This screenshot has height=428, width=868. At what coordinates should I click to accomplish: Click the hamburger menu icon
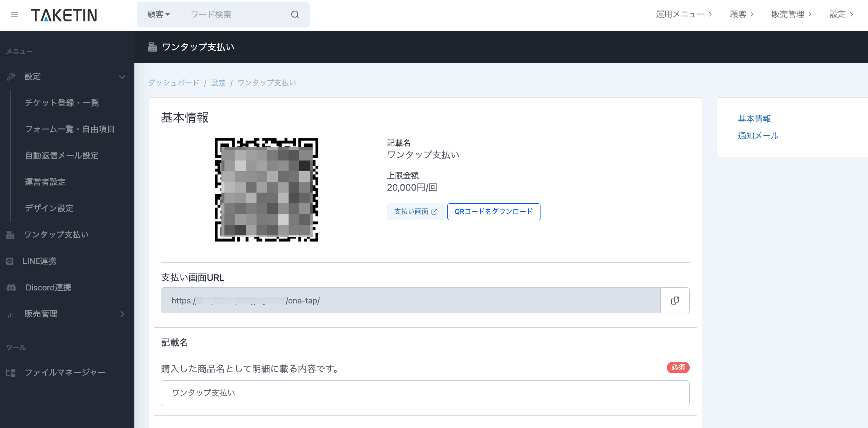tap(14, 15)
